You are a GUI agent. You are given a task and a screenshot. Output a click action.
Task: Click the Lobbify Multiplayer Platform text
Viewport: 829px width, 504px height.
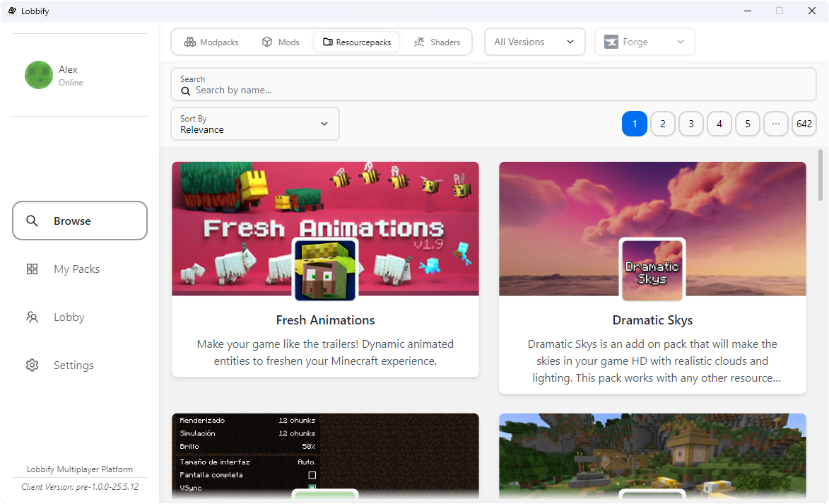pyautogui.click(x=80, y=469)
